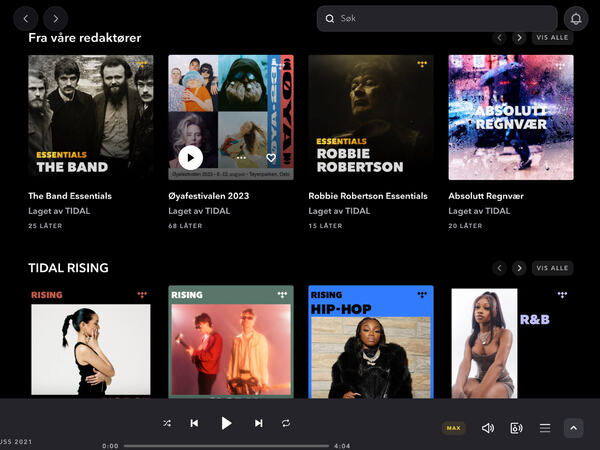The width and height of the screenshot is (600, 450).
Task: Play the Øyafestivalen 2023 playlist
Action: click(x=190, y=158)
